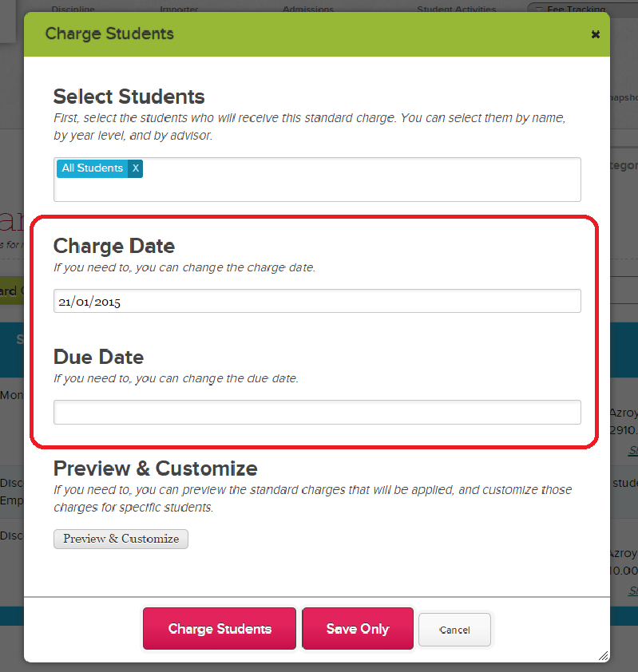The width and height of the screenshot is (638, 672).
Task: Focus the Charge Date input field
Action: point(317,301)
